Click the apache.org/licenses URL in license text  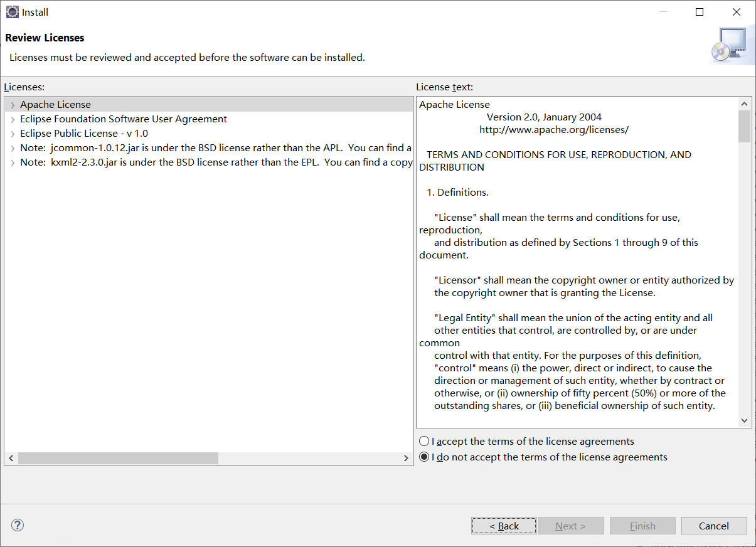(554, 130)
